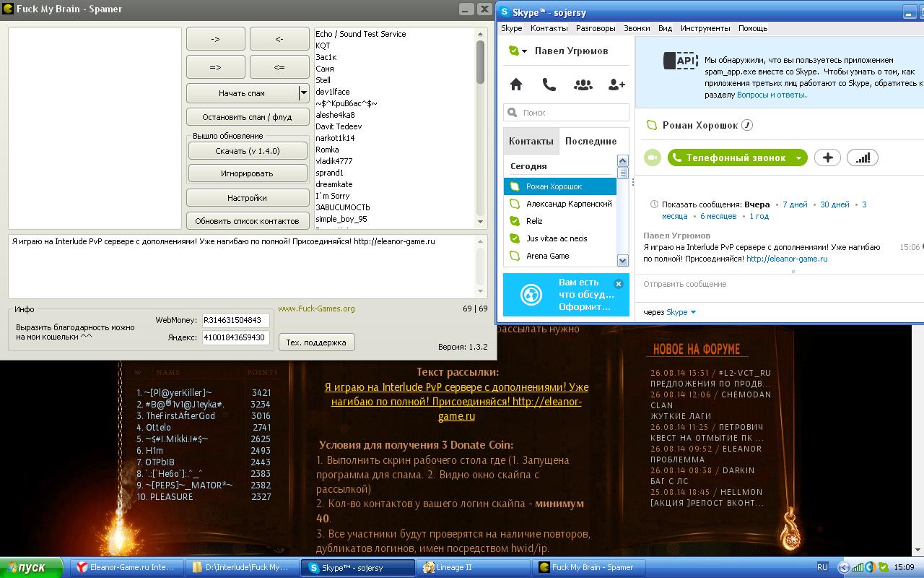
Task: Click the single right arrow -> button
Action: (215, 39)
